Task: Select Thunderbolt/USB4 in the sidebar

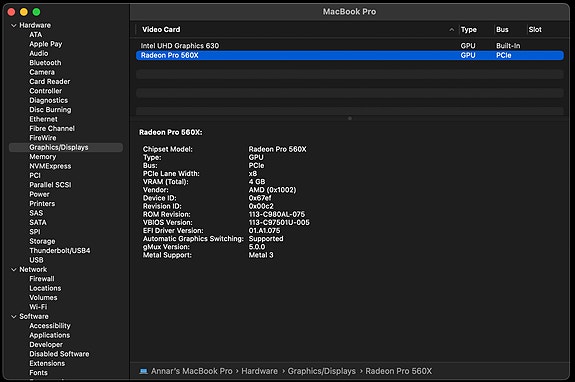Action: click(x=60, y=250)
